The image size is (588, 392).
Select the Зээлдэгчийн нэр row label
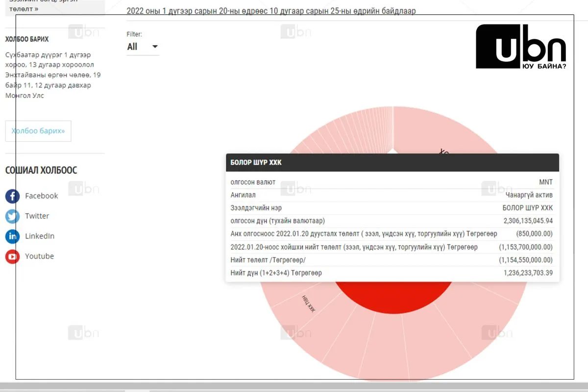click(256, 208)
